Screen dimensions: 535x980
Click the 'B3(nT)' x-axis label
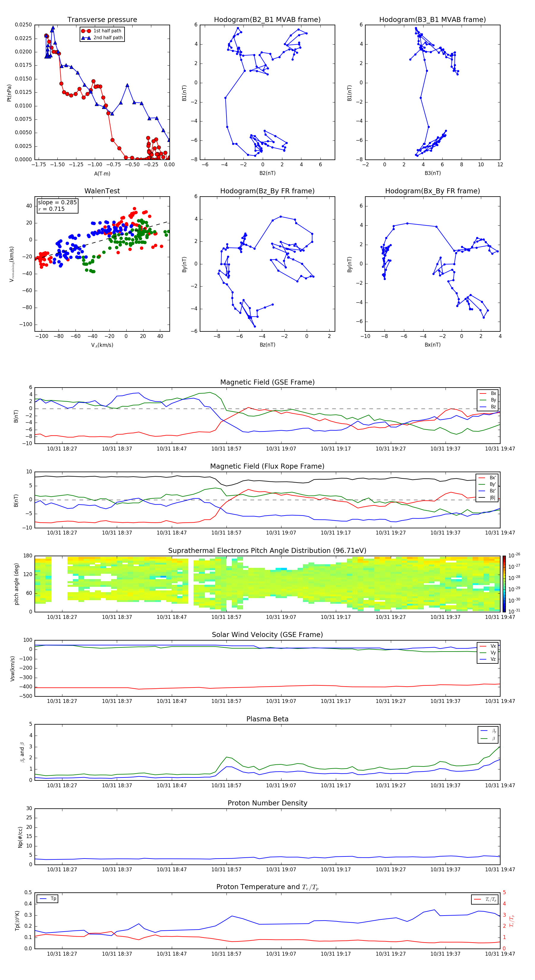click(x=432, y=173)
